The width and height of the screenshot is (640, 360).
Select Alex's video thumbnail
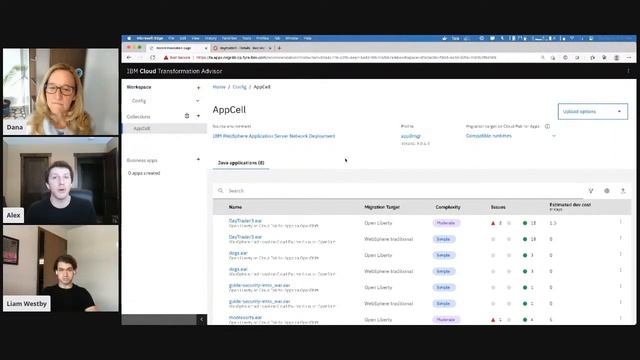pos(60,180)
